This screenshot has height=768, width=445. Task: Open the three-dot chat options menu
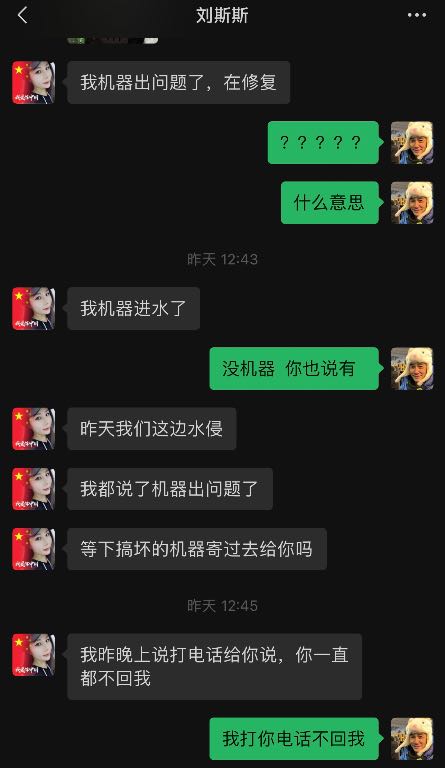[x=417, y=15]
